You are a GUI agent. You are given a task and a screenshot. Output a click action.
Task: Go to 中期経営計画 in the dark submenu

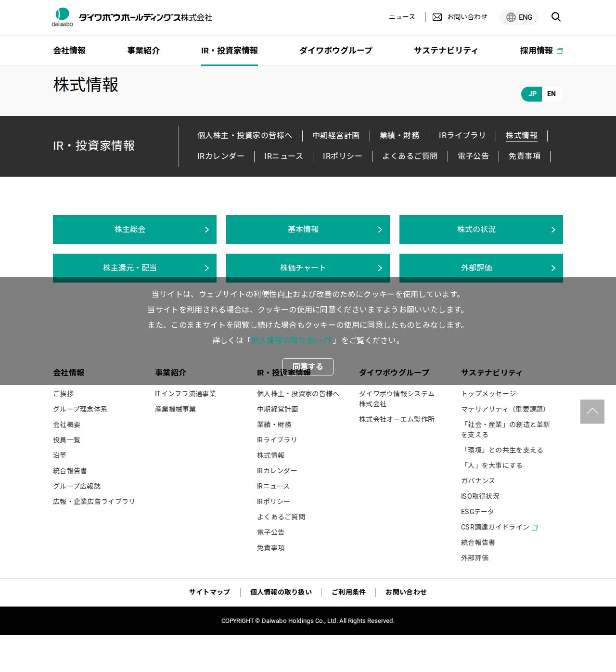click(x=336, y=136)
